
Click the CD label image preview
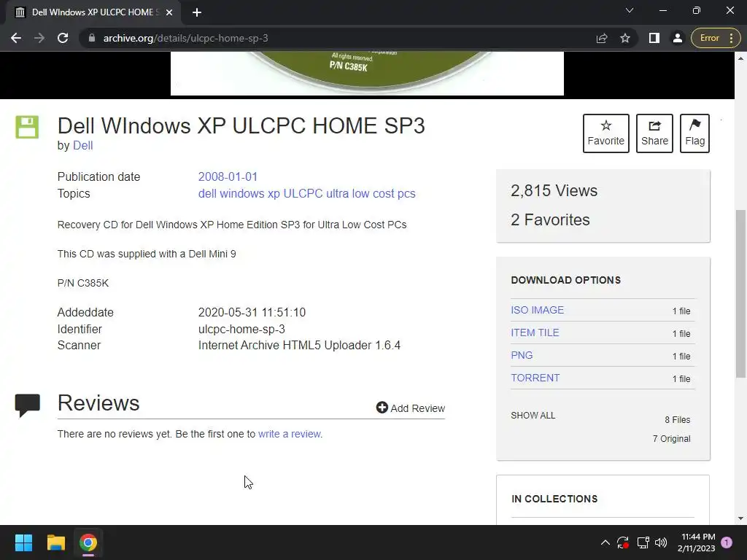pos(368,74)
